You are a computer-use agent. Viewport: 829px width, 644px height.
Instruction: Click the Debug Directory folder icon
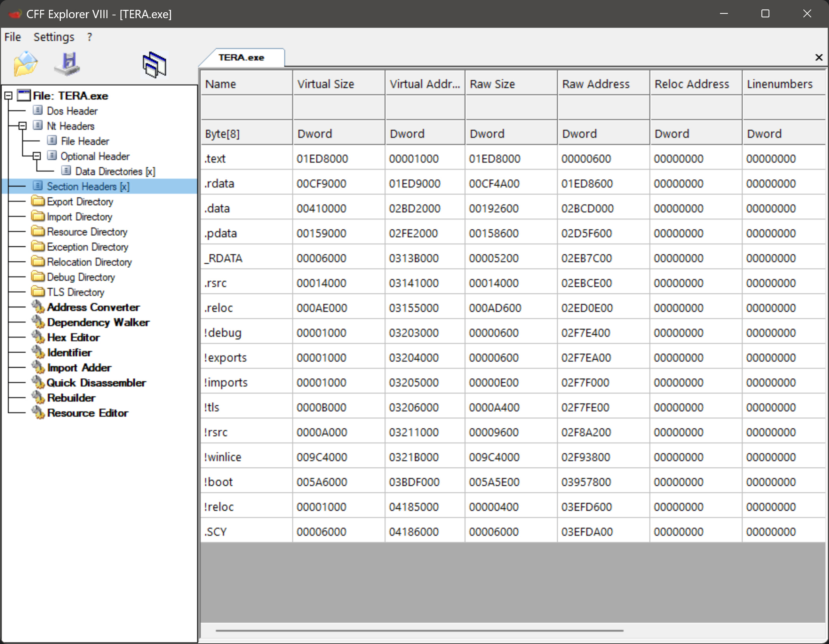[38, 277]
